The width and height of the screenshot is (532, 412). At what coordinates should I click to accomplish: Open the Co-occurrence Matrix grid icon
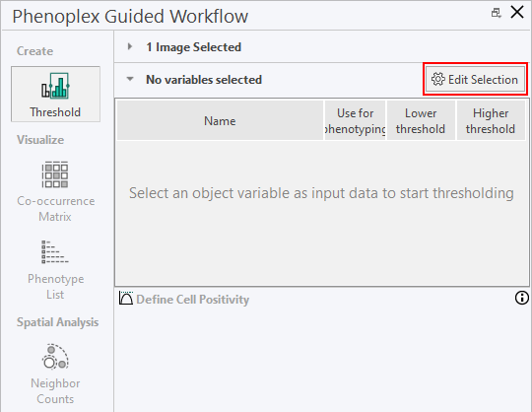tap(55, 174)
